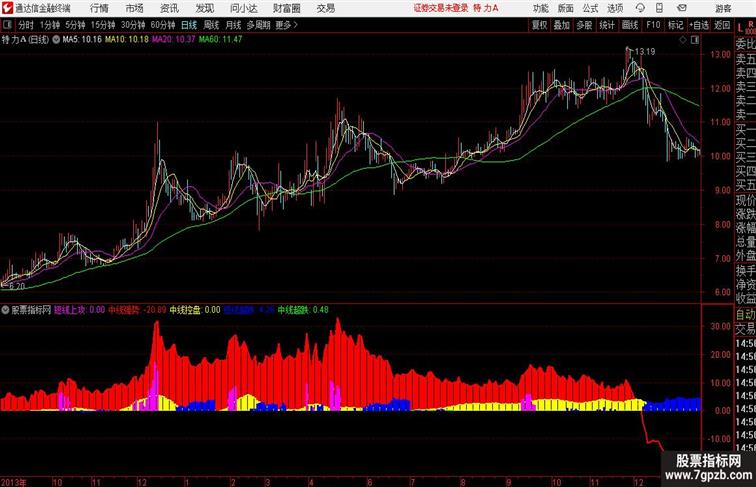
Task: Click the 中线超跌: 0.48 indicator label
Action: (x=303, y=310)
